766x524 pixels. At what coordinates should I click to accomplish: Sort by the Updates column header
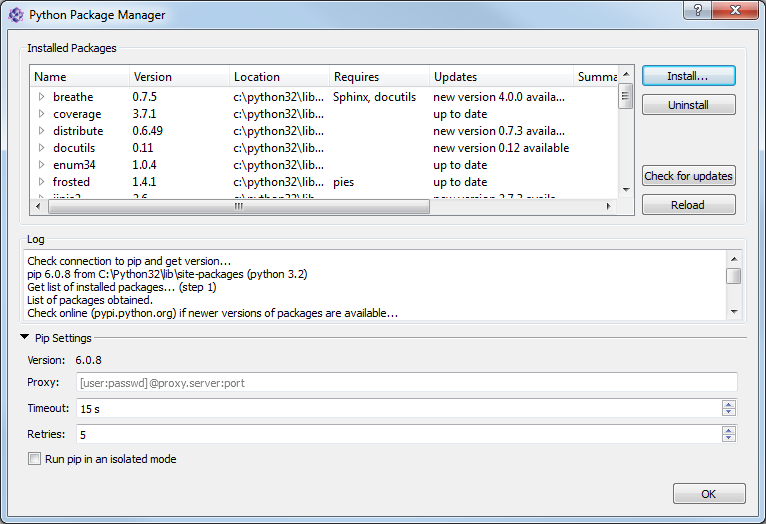(x=502, y=77)
